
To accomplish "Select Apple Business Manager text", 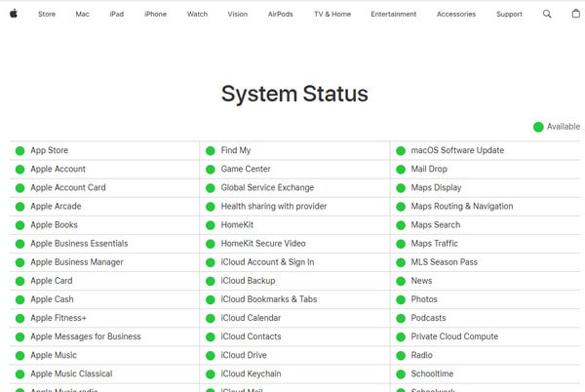I will pyautogui.click(x=77, y=262).
